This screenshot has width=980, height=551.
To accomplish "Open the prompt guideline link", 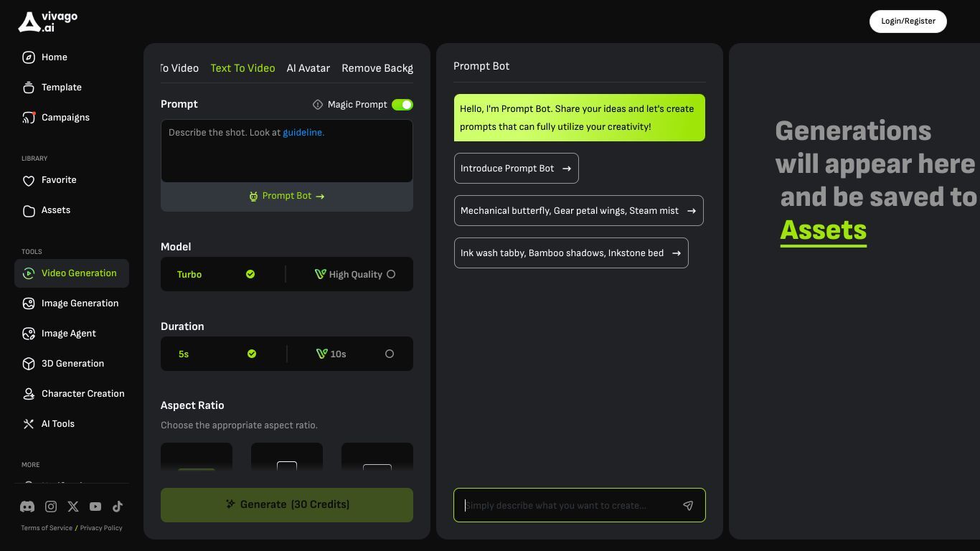I will click(303, 133).
